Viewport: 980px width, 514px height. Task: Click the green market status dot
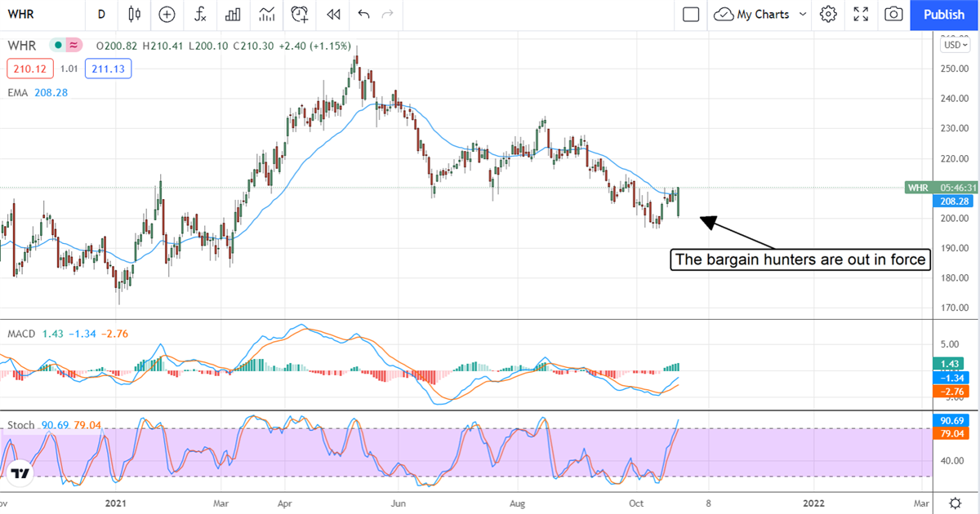tap(58, 46)
